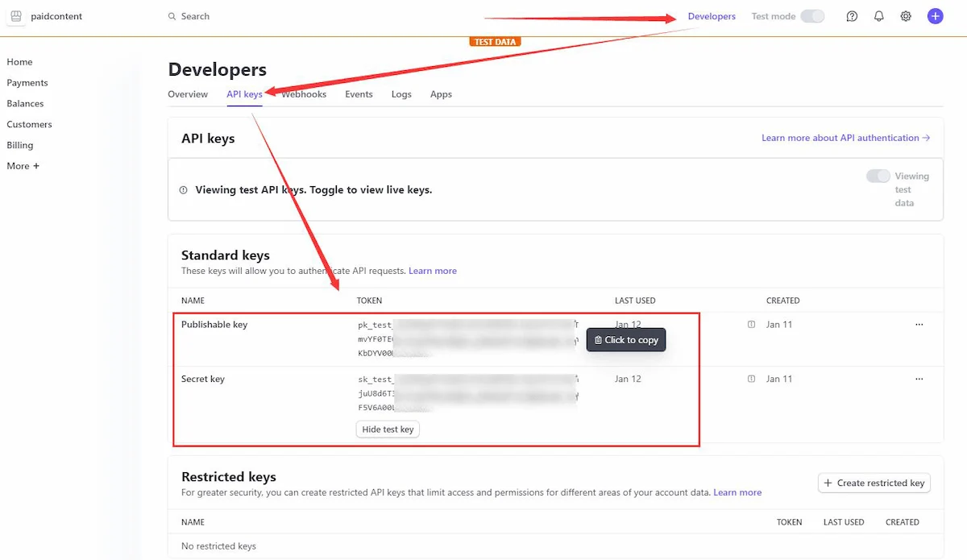967x560 pixels.
Task: Open the Logs tab
Action: point(401,94)
